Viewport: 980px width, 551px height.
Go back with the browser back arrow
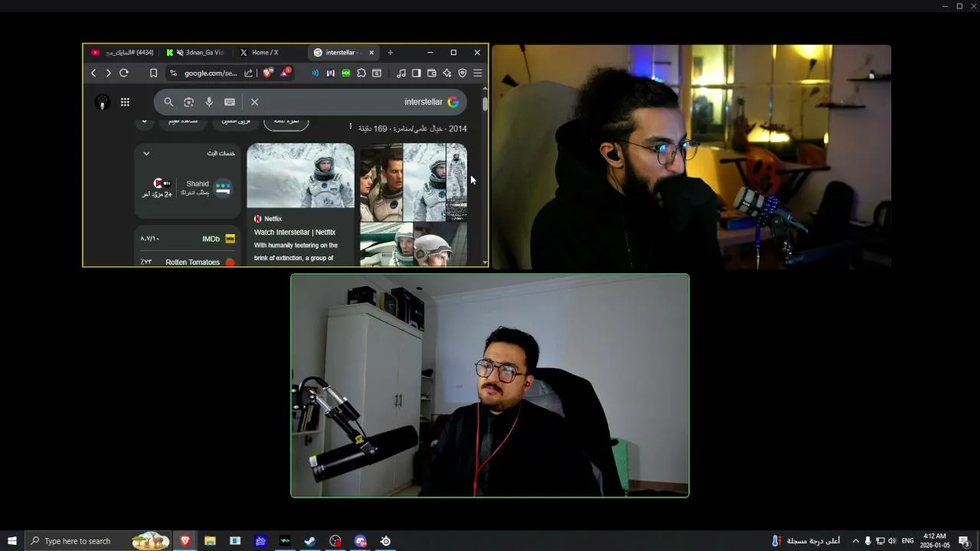(93, 73)
